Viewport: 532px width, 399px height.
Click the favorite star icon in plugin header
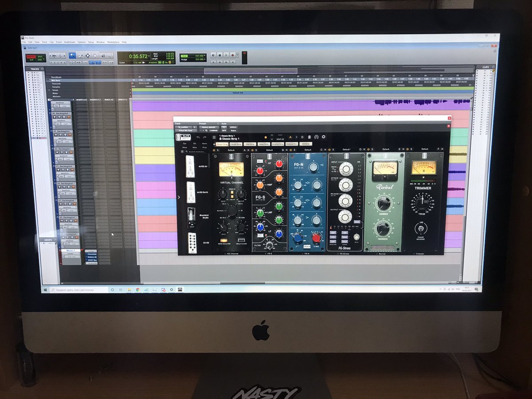266,137
